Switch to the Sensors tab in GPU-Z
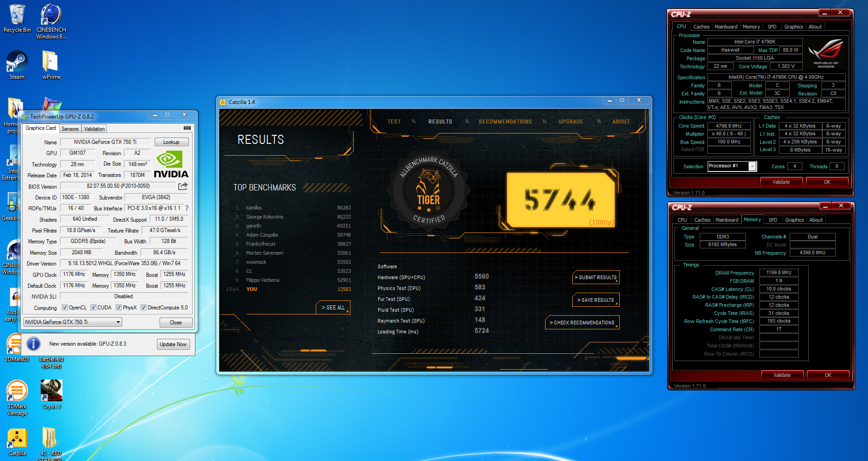Viewport: 868px width, 461px height. (x=70, y=129)
